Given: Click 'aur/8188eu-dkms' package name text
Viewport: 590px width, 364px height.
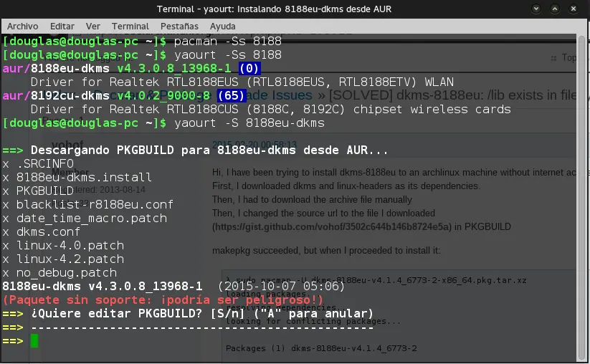Looking at the screenshot, I should (56, 69).
